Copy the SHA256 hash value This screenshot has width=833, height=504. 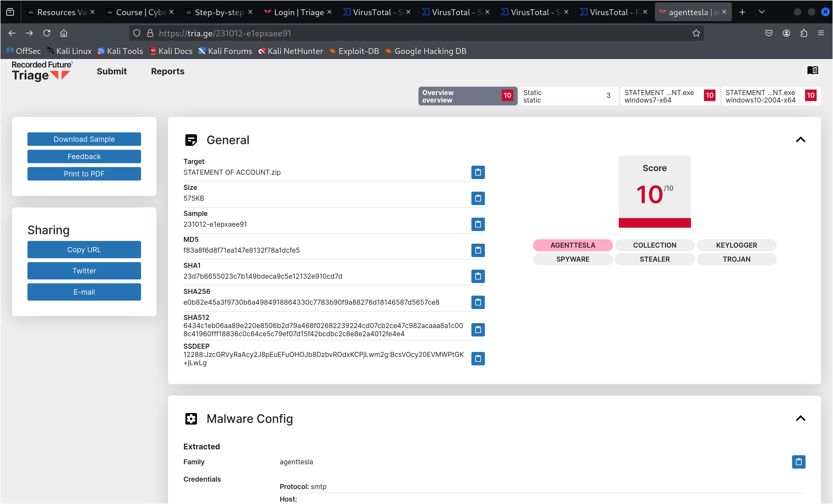click(x=478, y=302)
